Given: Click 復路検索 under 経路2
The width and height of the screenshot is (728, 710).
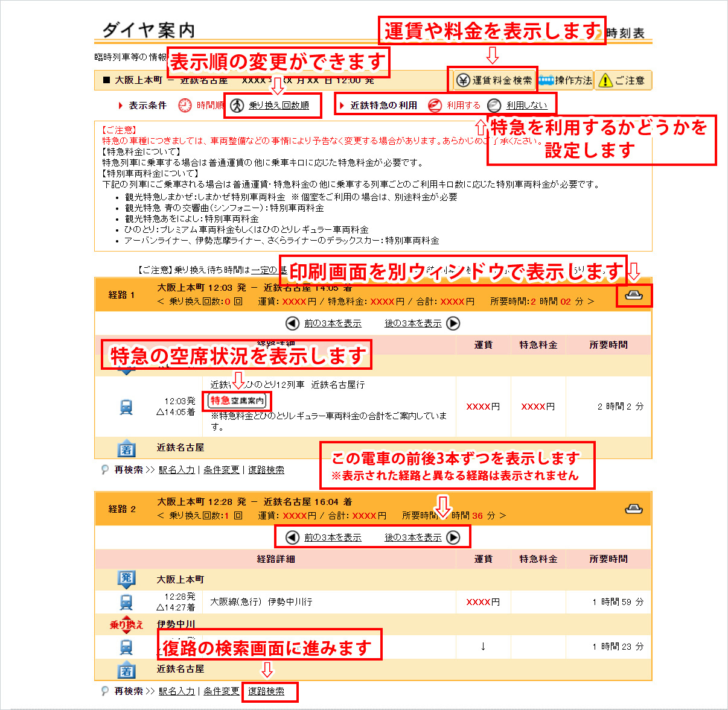Looking at the screenshot, I should [x=266, y=691].
